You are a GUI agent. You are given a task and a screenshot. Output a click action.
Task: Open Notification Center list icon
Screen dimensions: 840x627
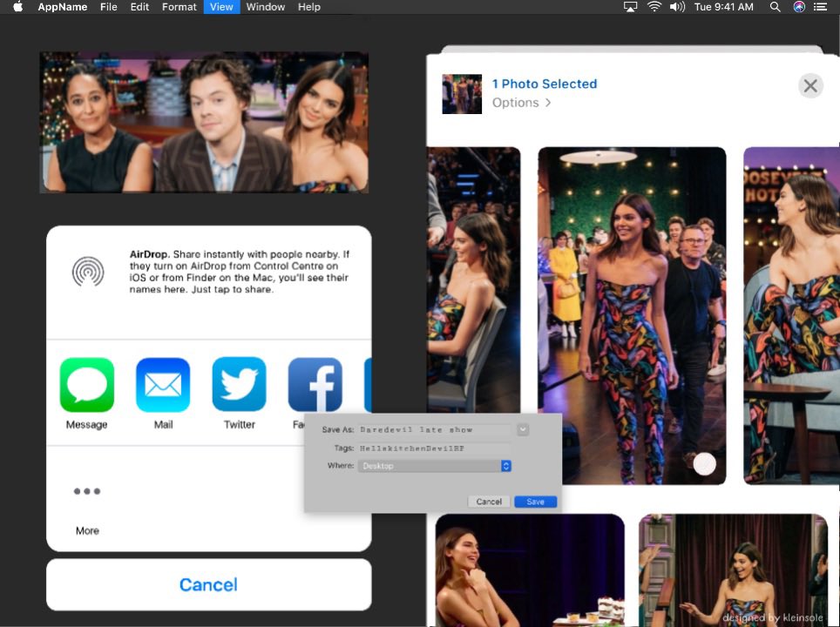coord(820,7)
